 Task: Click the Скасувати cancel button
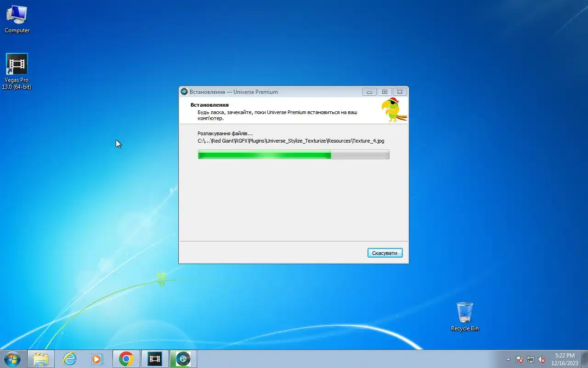(x=385, y=253)
